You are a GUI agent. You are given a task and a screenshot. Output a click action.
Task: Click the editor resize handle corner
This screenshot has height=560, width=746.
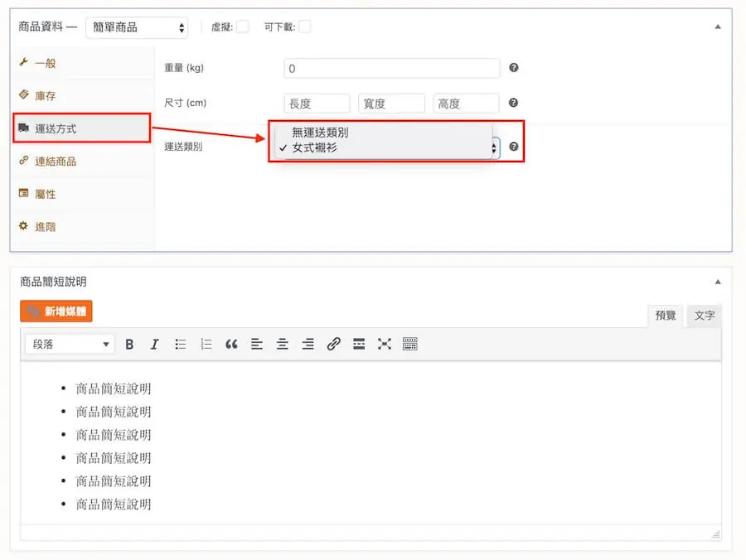[715, 534]
